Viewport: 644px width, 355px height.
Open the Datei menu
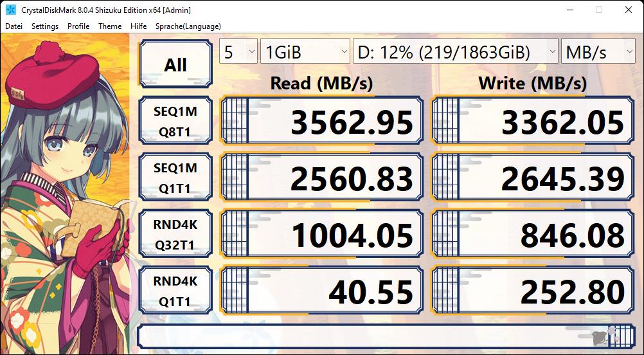tap(13, 26)
